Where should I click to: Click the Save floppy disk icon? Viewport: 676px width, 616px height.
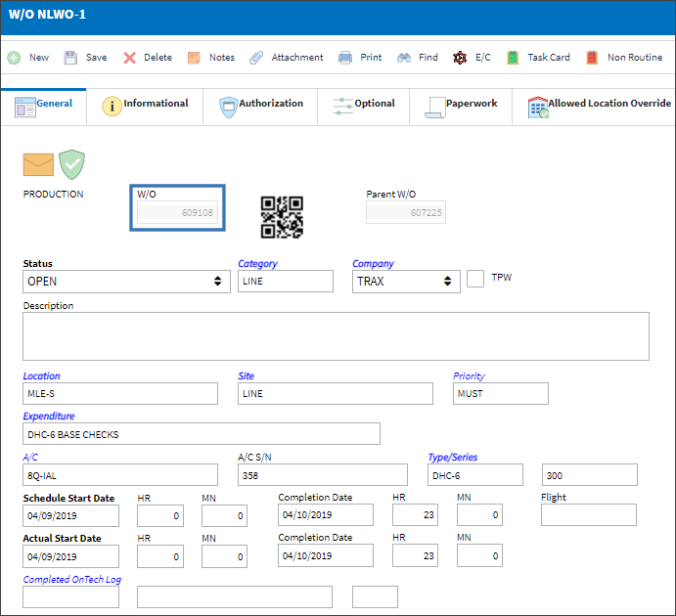click(x=70, y=58)
